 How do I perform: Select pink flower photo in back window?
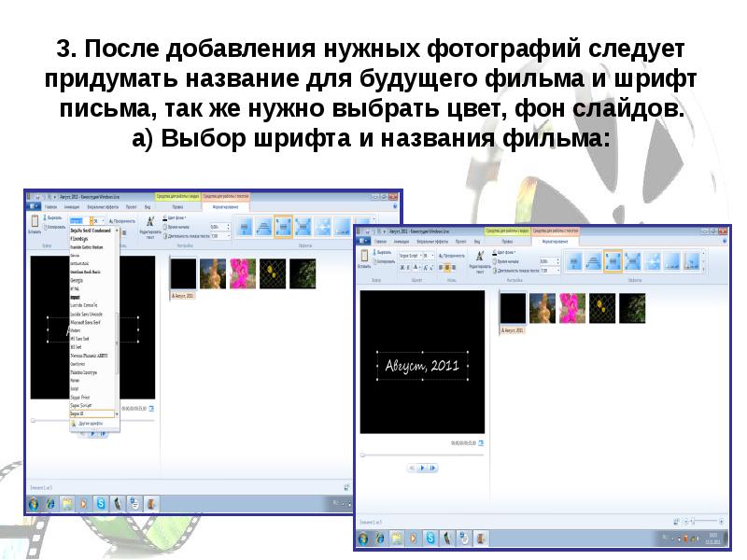(x=243, y=273)
